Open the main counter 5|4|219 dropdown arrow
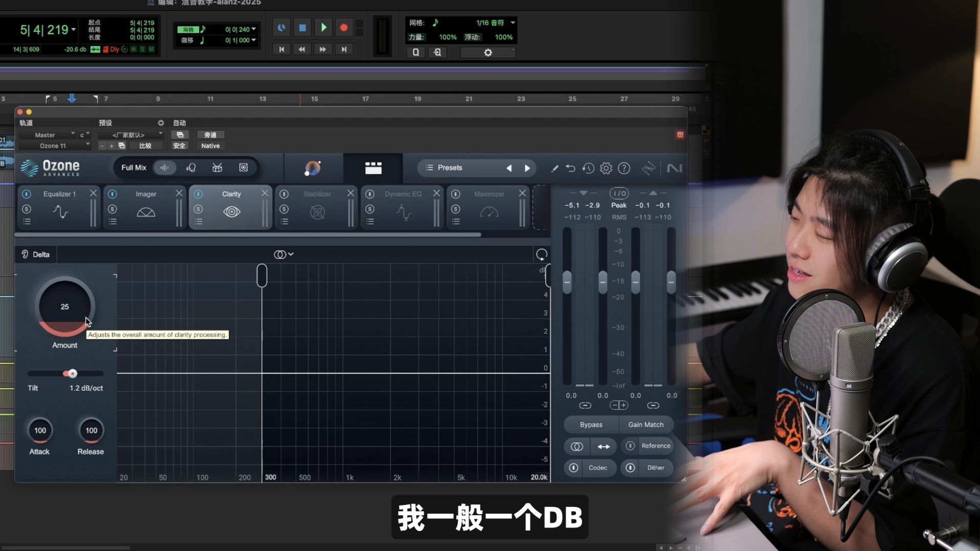 tap(74, 30)
